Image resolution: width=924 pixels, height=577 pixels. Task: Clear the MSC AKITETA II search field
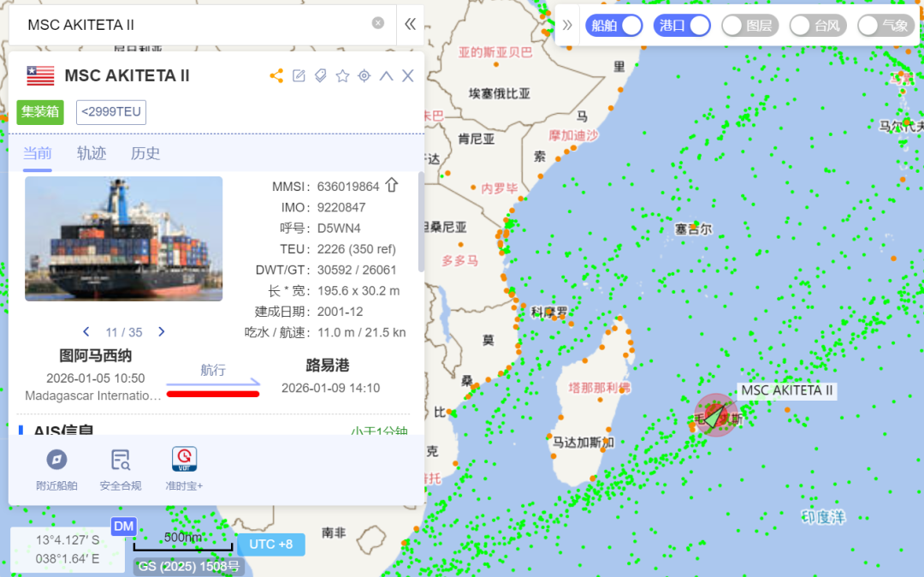[377, 23]
